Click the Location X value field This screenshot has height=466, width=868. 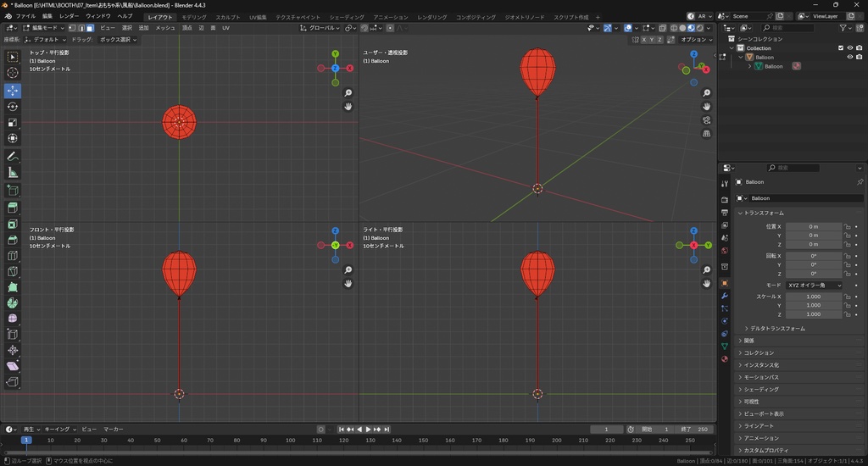[x=814, y=226]
